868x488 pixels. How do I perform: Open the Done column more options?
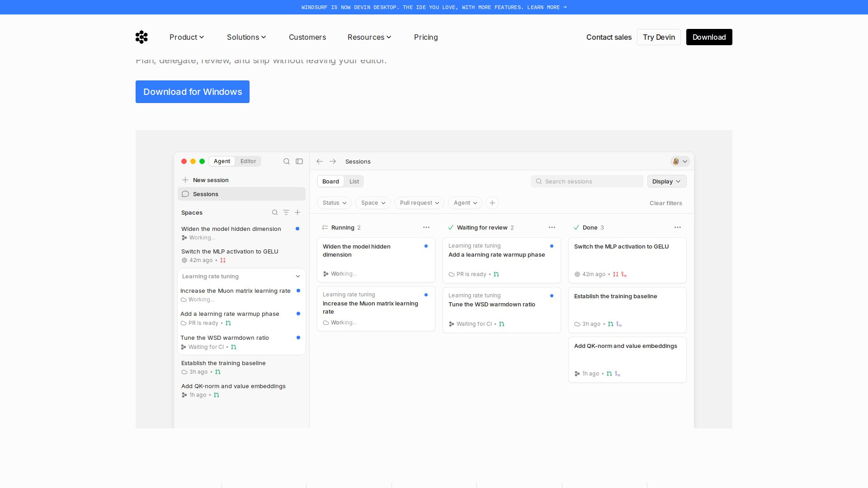click(x=678, y=227)
